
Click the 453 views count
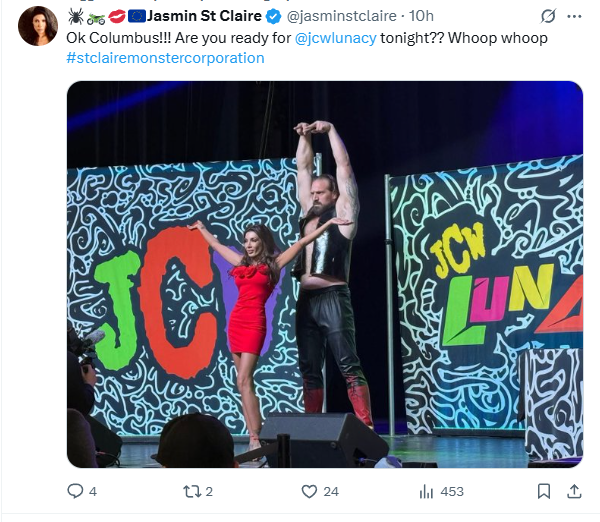(x=452, y=491)
